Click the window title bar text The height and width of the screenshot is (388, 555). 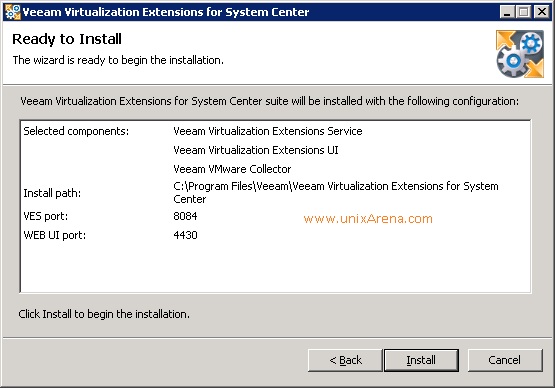point(166,12)
